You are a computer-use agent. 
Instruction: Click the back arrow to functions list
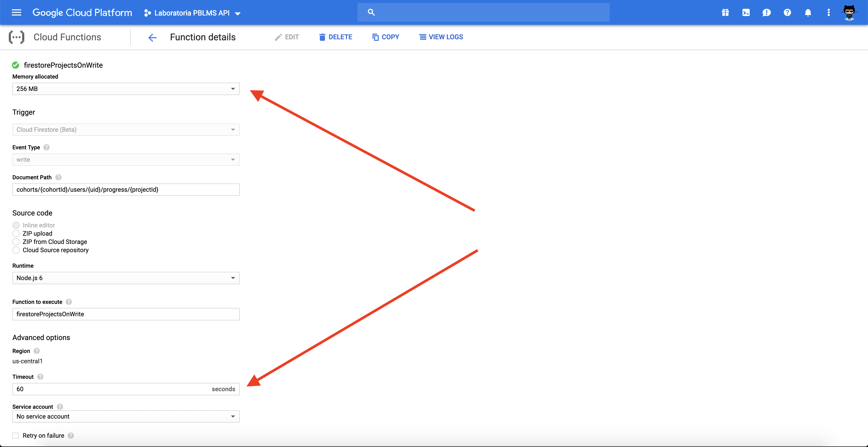tap(152, 37)
